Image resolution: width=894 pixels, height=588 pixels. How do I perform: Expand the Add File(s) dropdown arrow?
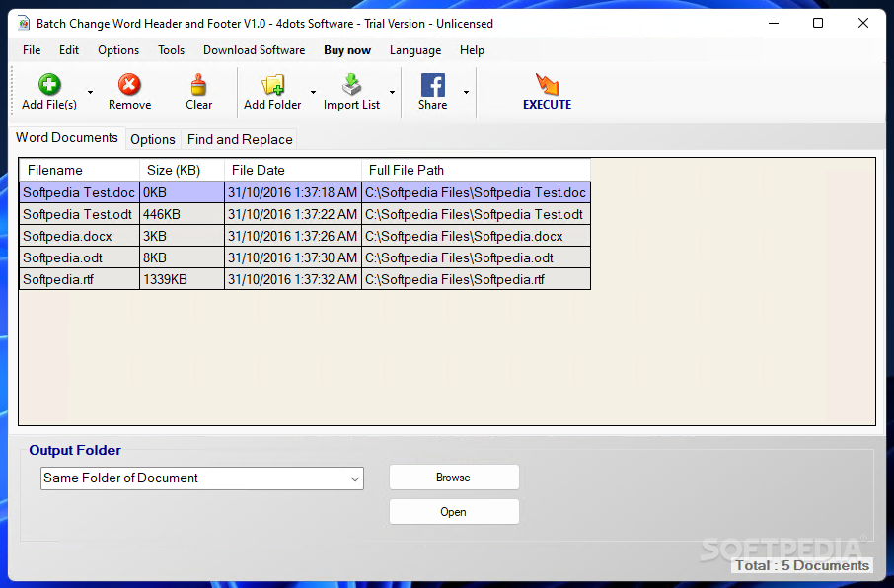pyautogui.click(x=90, y=92)
